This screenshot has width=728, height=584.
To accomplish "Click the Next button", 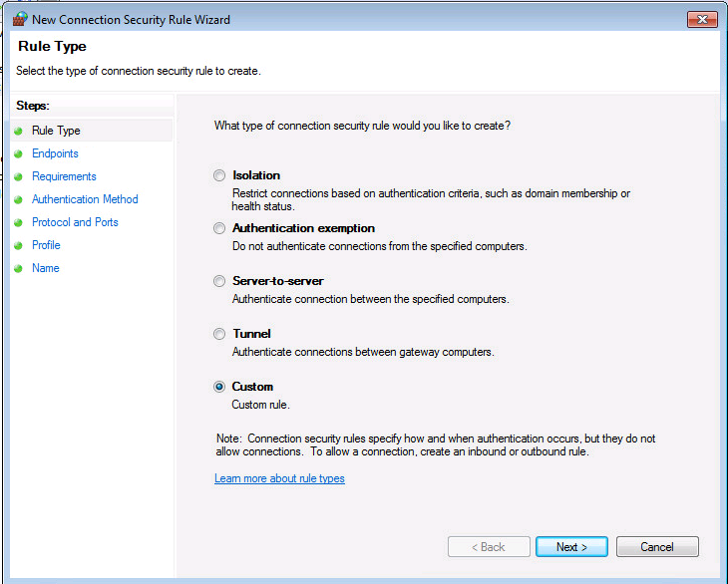I will [x=571, y=547].
